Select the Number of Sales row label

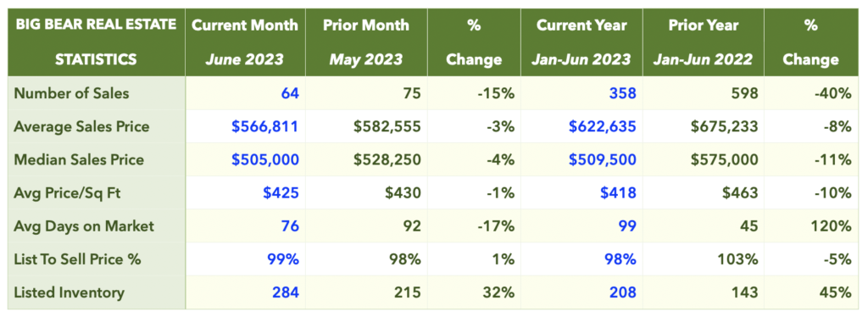(71, 93)
